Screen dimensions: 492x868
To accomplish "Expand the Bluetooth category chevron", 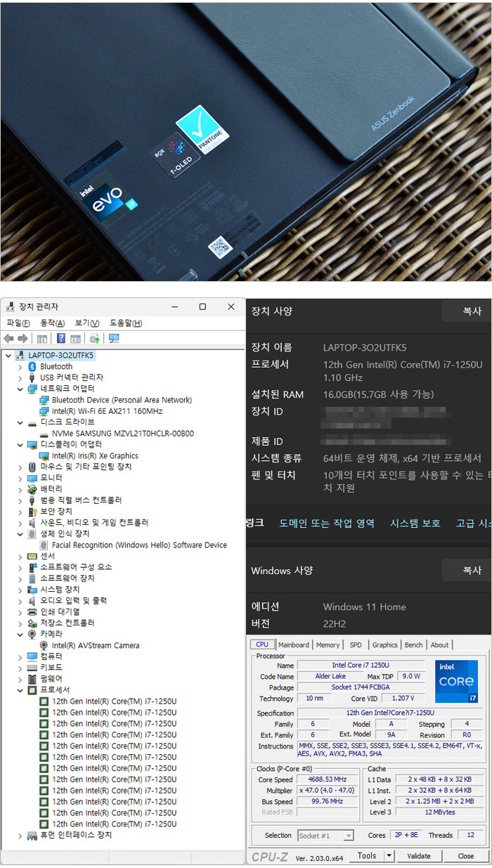I will point(19,367).
